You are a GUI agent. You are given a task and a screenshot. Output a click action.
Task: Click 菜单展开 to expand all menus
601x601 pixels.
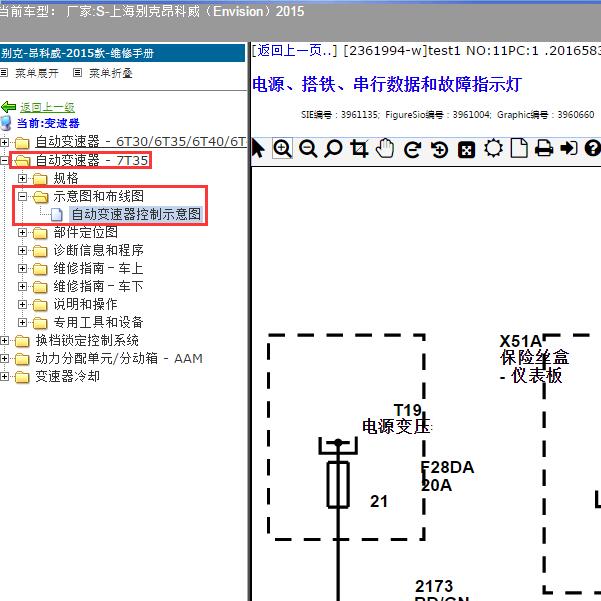coord(37,73)
